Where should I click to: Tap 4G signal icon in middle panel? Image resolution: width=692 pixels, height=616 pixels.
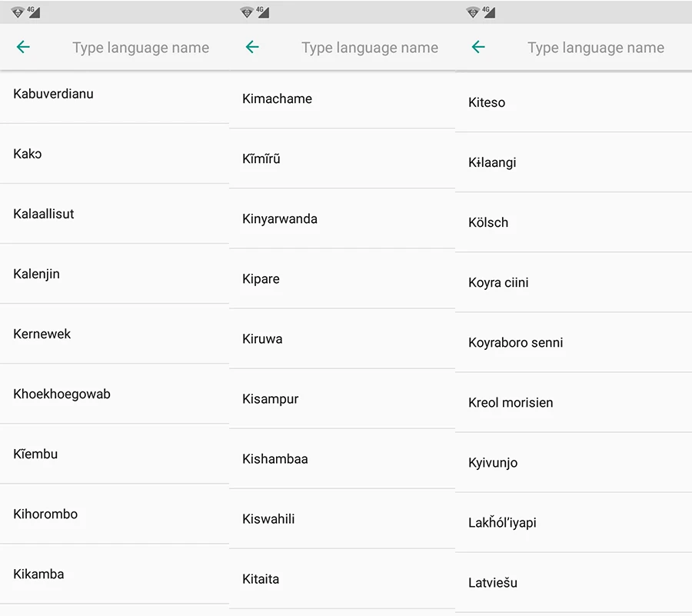pyautogui.click(x=263, y=12)
